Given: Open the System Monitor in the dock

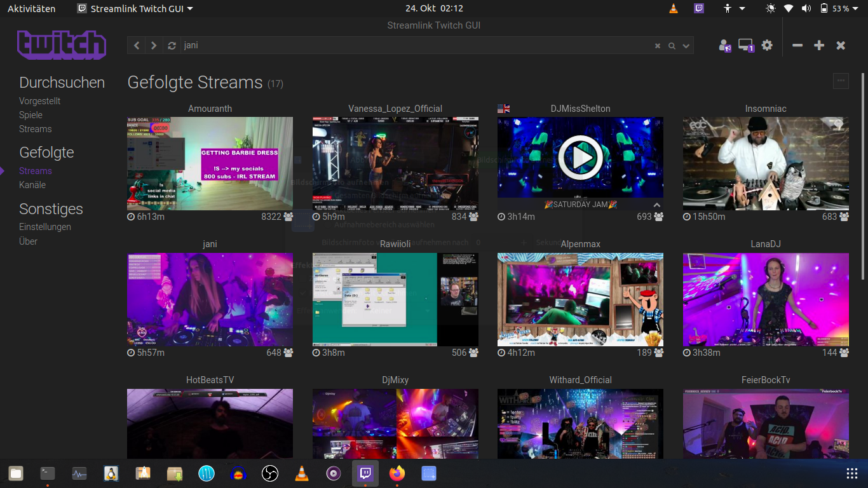Looking at the screenshot, I should tap(79, 473).
